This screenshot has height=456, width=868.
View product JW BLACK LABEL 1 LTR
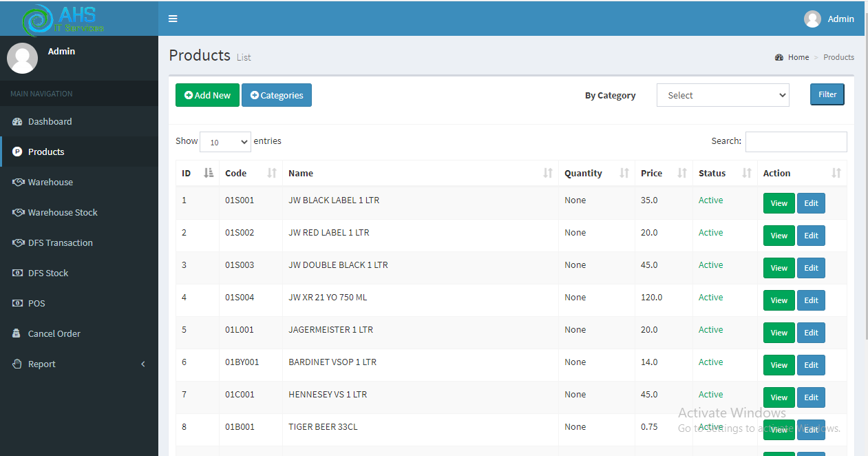(x=779, y=203)
